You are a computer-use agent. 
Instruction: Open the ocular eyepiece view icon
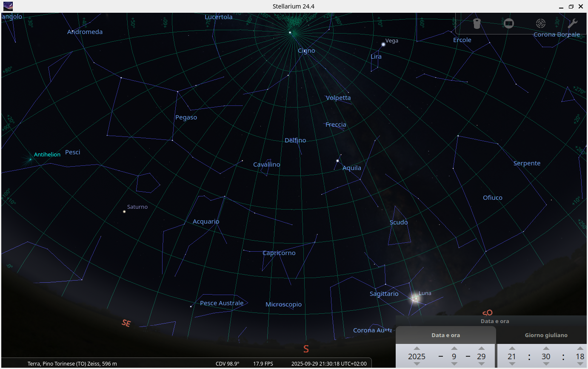tap(477, 23)
